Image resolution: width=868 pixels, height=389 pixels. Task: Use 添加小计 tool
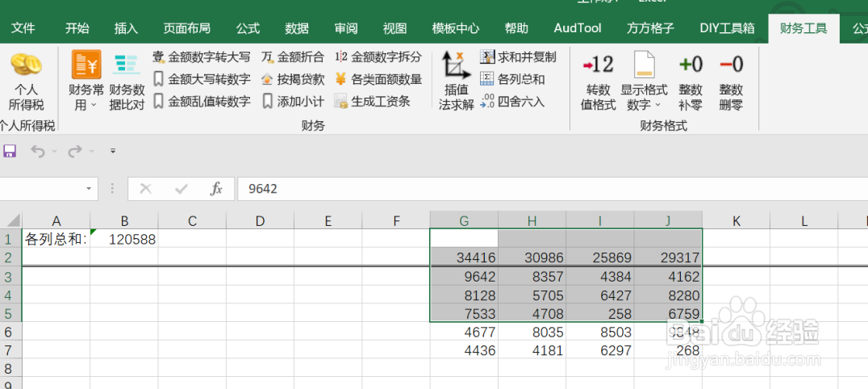[293, 102]
